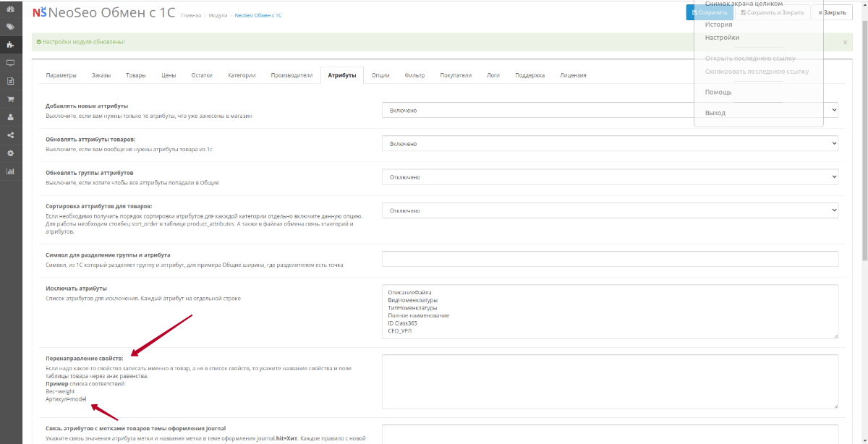The width and height of the screenshot is (868, 444).
Task: Choose История in the popup menu
Action: tap(719, 25)
